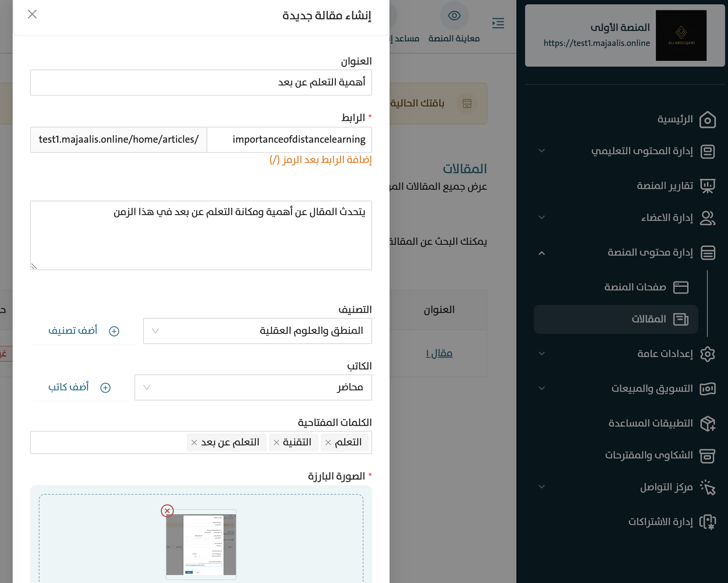Click the article link slug input field
Screen dimensions: 728x583
[x=290, y=140]
